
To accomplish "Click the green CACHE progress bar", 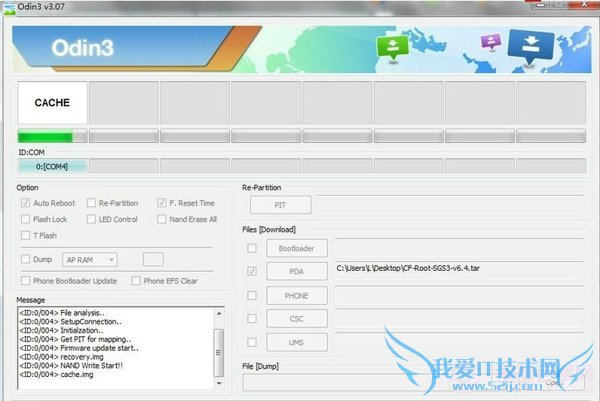I will tap(52, 136).
